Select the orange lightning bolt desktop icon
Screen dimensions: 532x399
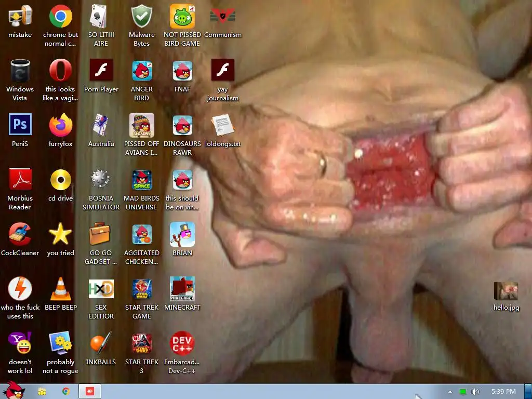(x=20, y=289)
